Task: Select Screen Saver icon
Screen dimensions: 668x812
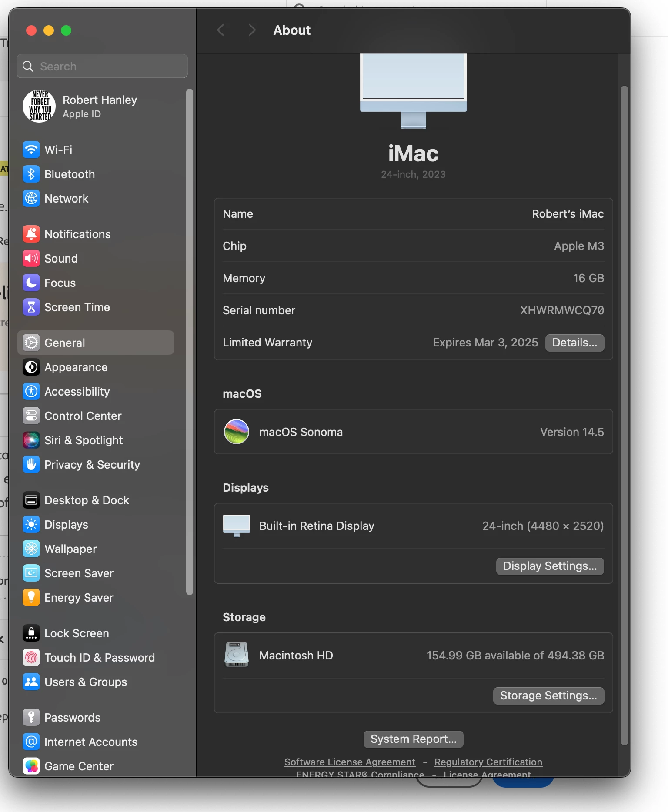Action: [x=31, y=573]
